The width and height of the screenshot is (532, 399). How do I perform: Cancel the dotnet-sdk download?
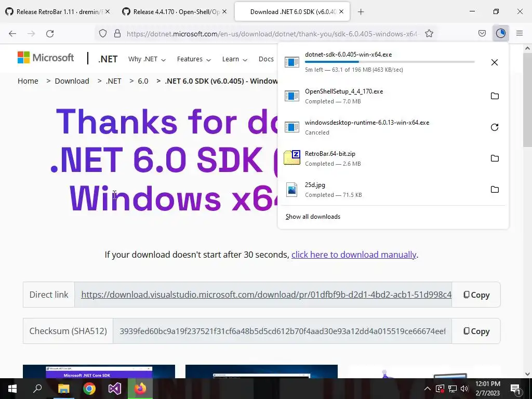click(495, 62)
